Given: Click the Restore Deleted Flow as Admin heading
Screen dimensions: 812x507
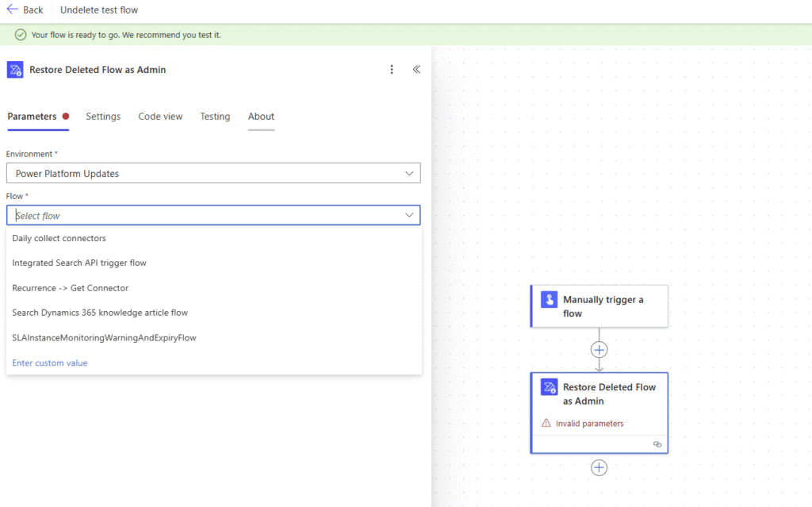Looking at the screenshot, I should tap(98, 70).
